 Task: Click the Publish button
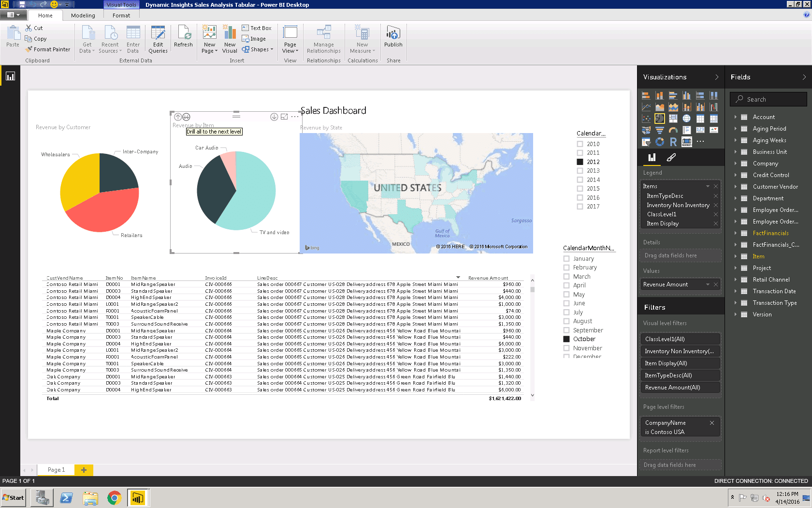[393, 39]
